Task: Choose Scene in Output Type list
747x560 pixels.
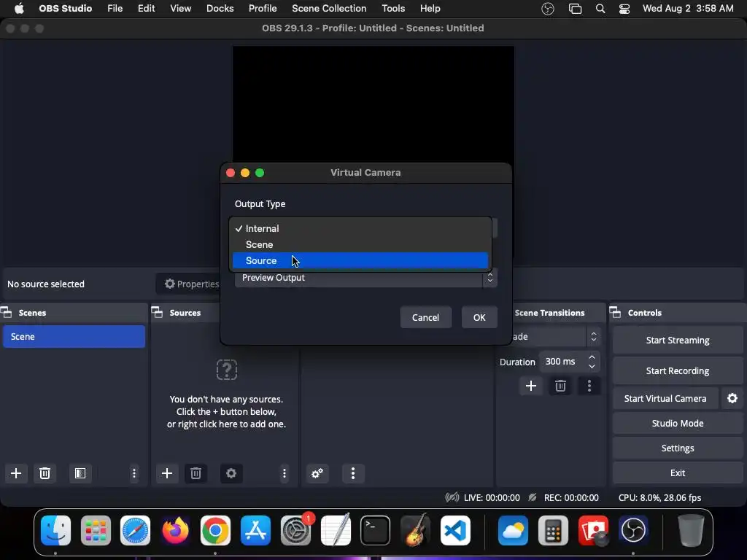Action: tap(360, 244)
